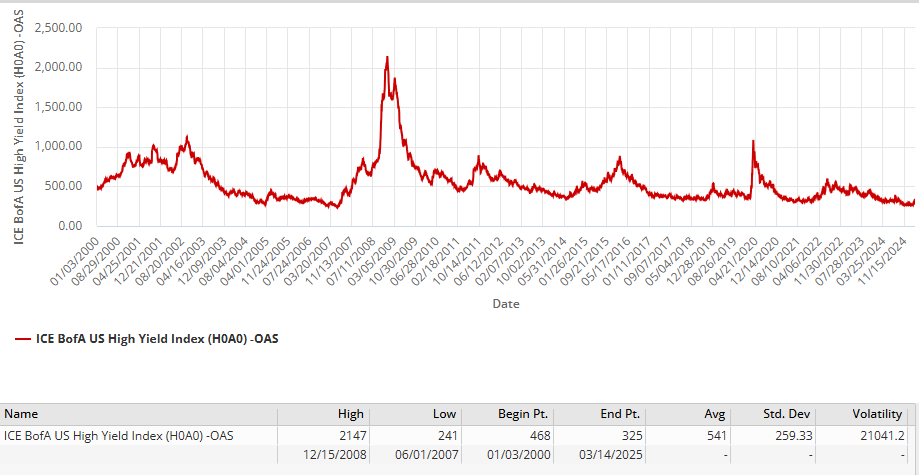
Task: Click the 2,500.00 y-axis tick label
Action: (58, 28)
